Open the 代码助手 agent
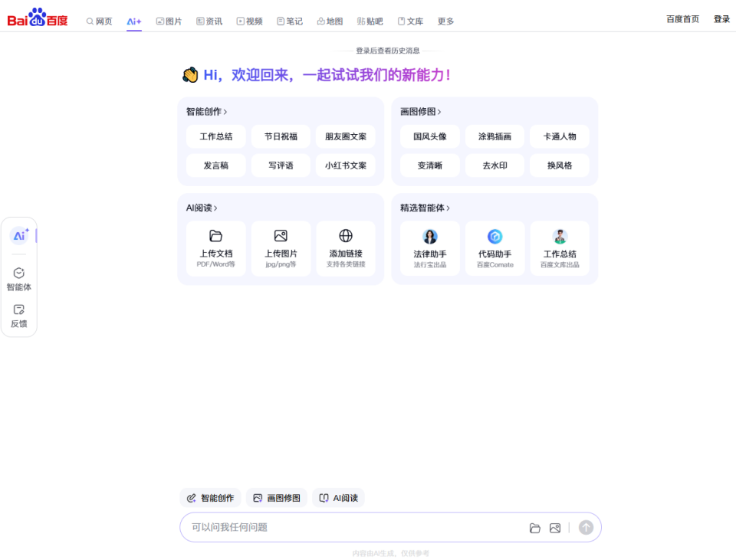The width and height of the screenshot is (736, 560). pyautogui.click(x=495, y=248)
